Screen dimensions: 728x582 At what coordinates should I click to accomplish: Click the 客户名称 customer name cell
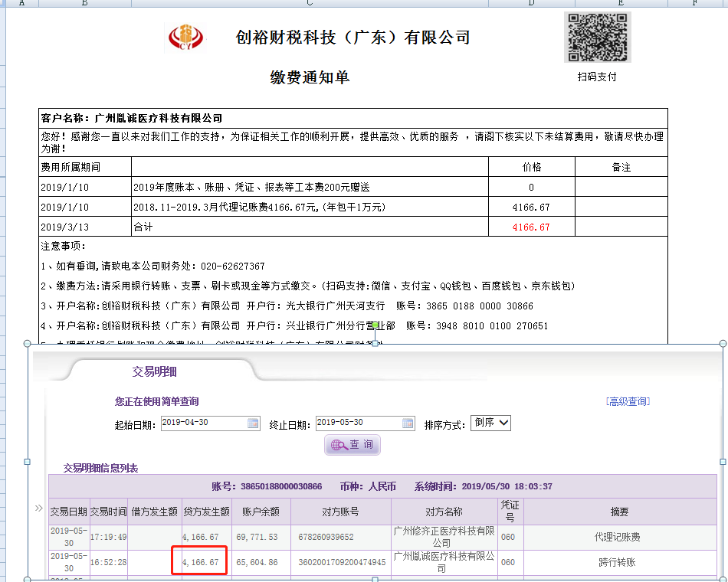pos(353,119)
